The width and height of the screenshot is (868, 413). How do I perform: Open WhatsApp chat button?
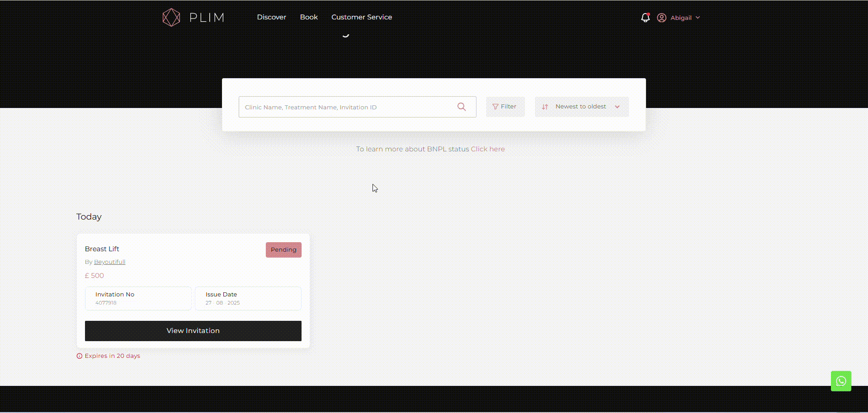point(841,381)
